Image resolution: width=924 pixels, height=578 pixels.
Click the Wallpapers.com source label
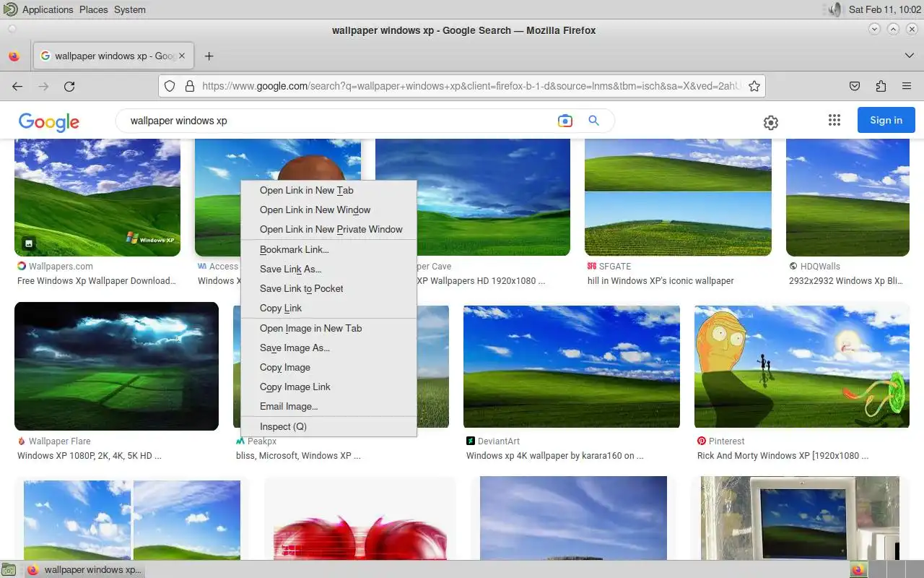tap(61, 266)
